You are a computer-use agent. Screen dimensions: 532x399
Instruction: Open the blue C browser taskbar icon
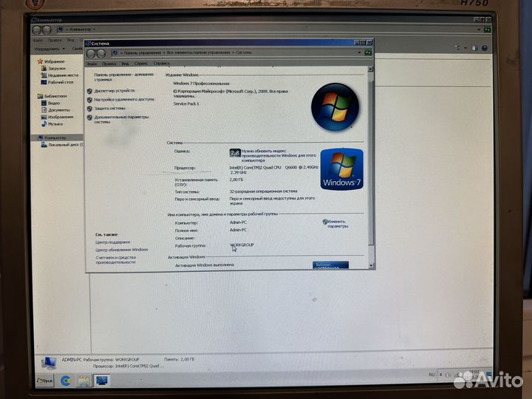point(66,381)
